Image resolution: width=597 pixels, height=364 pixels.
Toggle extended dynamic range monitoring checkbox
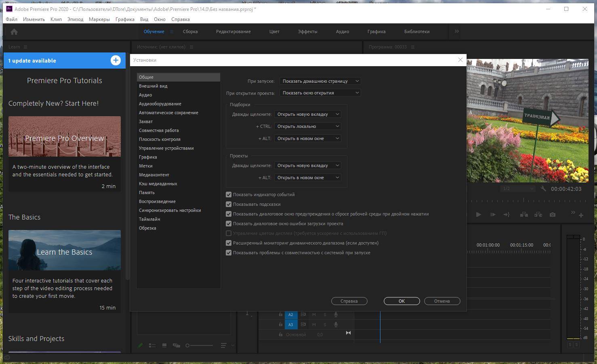[x=229, y=243]
